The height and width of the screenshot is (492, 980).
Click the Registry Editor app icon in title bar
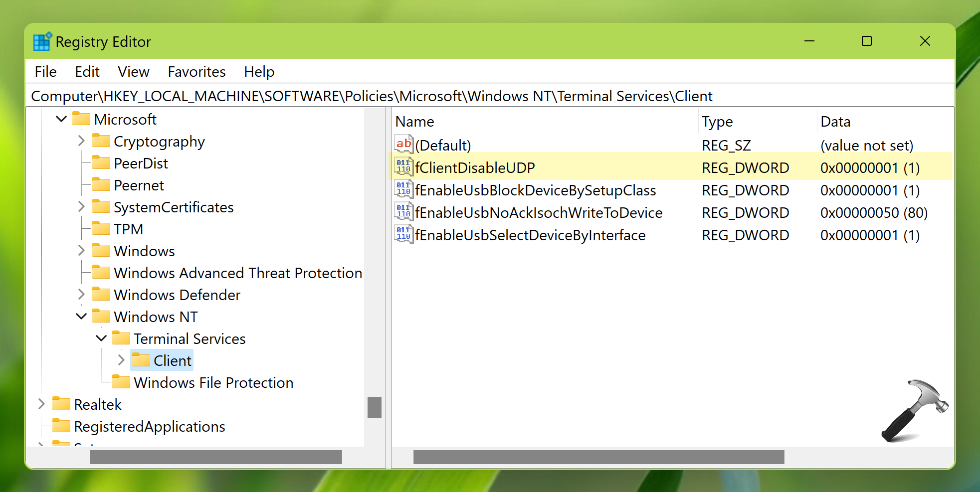(x=42, y=42)
